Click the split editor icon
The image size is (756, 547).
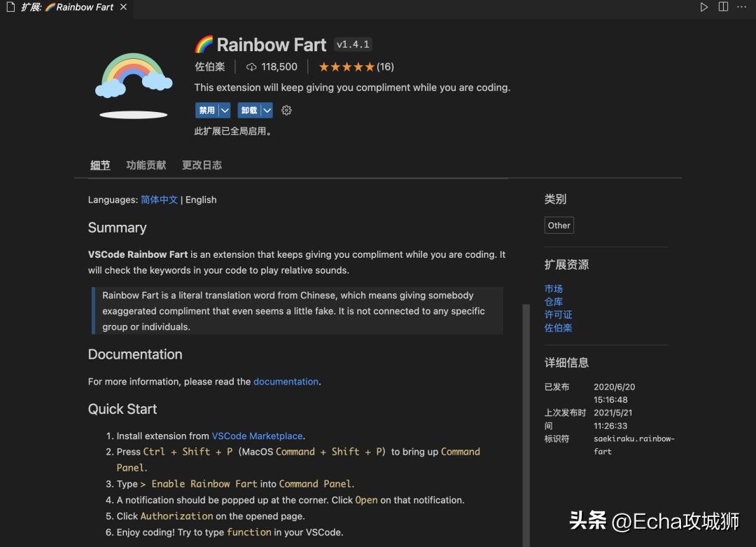click(x=723, y=7)
